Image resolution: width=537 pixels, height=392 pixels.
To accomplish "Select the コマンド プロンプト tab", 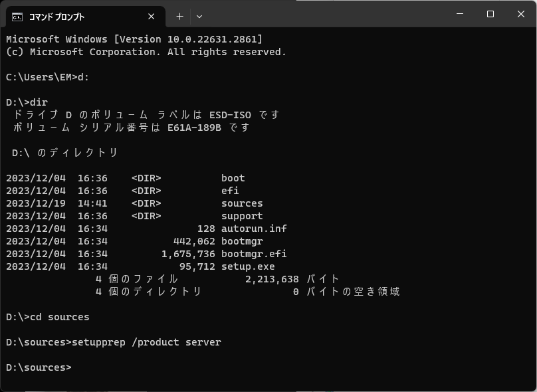I will coord(86,17).
